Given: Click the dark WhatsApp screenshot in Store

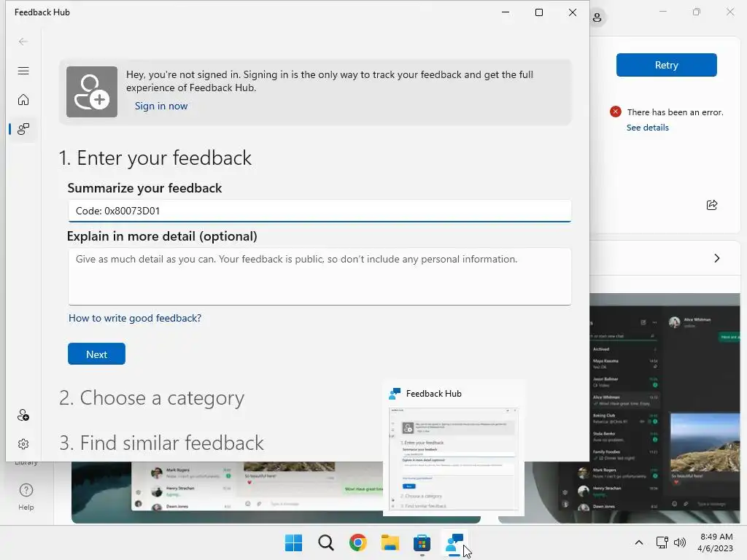Looking at the screenshot, I should pyautogui.click(x=665, y=410).
